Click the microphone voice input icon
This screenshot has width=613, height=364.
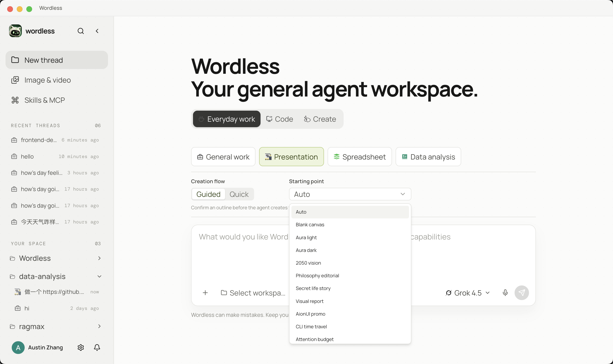pyautogui.click(x=505, y=293)
